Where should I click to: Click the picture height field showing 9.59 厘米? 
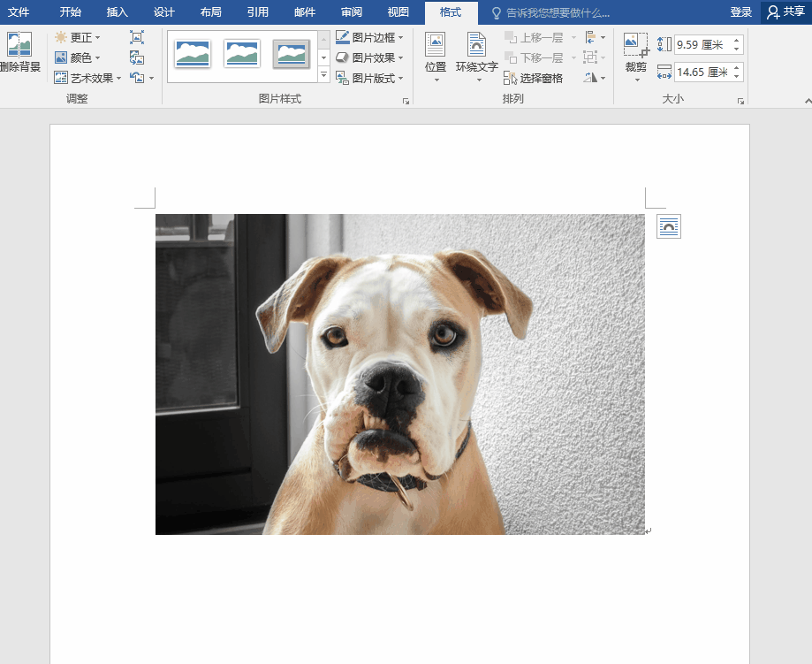pyautogui.click(x=702, y=44)
